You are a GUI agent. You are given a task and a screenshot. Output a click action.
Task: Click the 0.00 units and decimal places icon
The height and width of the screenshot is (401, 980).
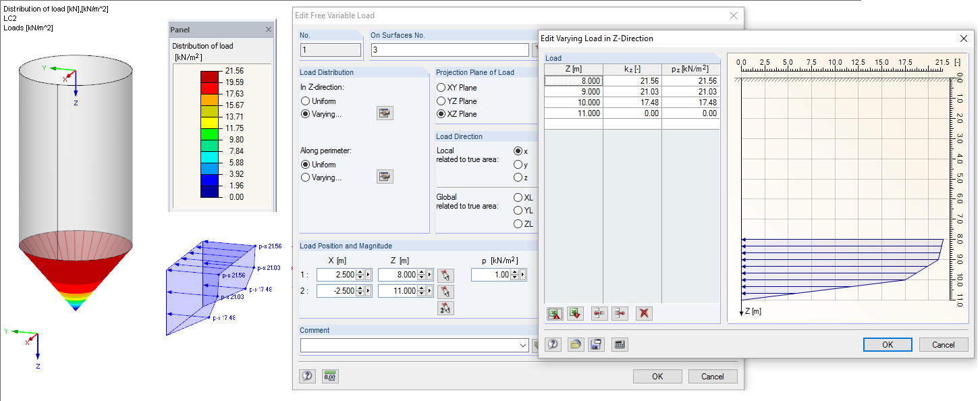pos(330,376)
